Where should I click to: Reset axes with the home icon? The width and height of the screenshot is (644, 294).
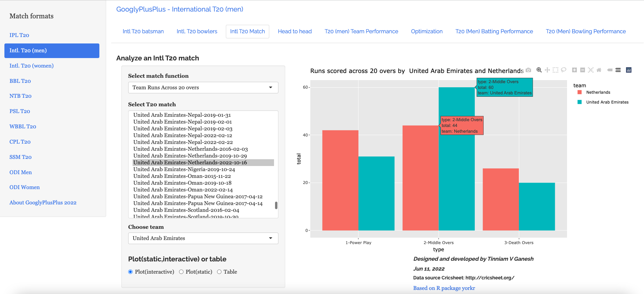599,70
